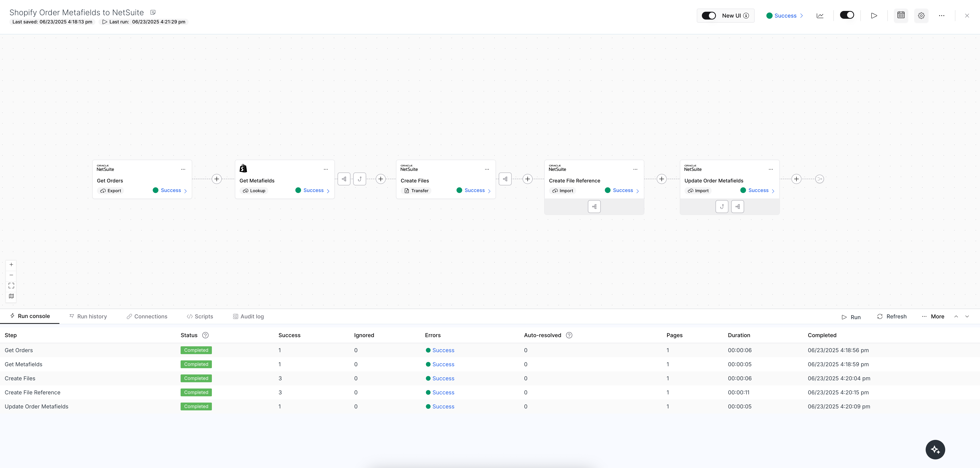
Task: Switch to the Run history tab
Action: tap(88, 317)
